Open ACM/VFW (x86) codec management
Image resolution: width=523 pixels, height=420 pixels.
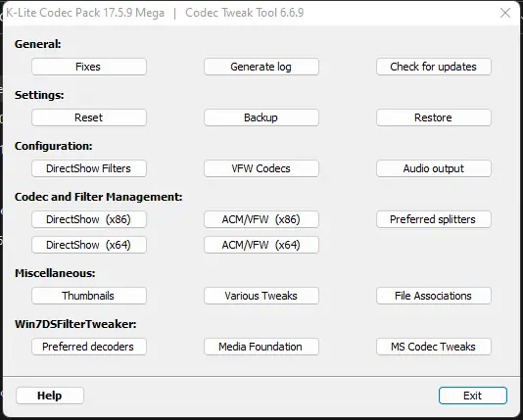tap(261, 219)
